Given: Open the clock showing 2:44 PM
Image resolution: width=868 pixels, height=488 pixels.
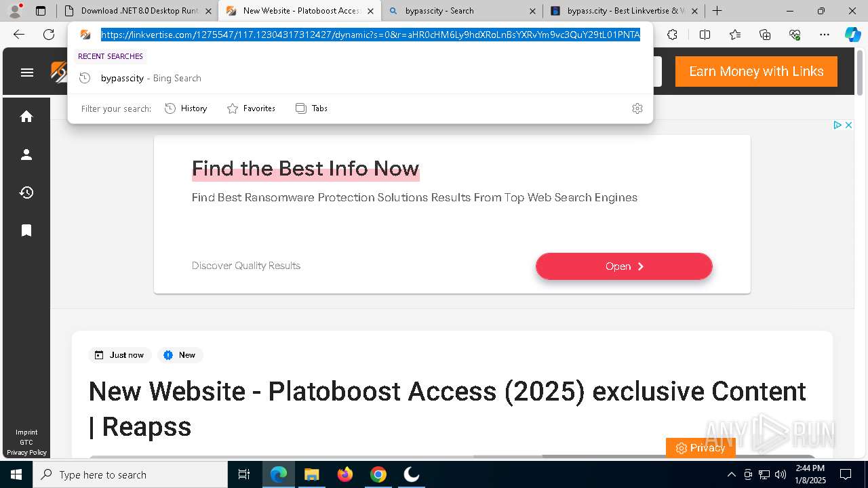Looking at the screenshot, I should click(810, 474).
